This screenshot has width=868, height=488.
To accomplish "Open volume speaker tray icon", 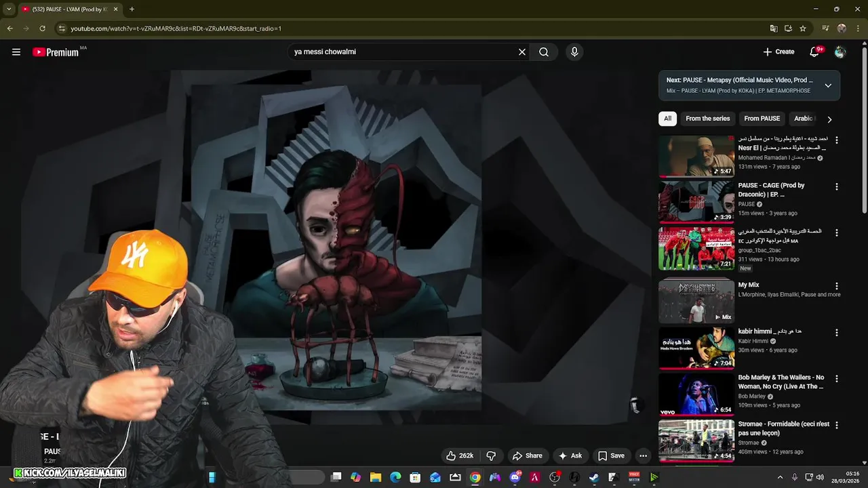I will (820, 477).
